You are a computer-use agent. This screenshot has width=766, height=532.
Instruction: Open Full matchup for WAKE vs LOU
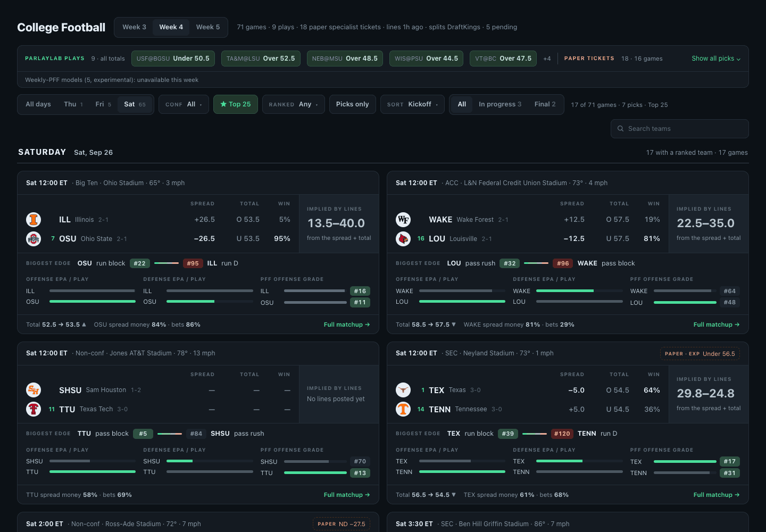click(x=717, y=325)
